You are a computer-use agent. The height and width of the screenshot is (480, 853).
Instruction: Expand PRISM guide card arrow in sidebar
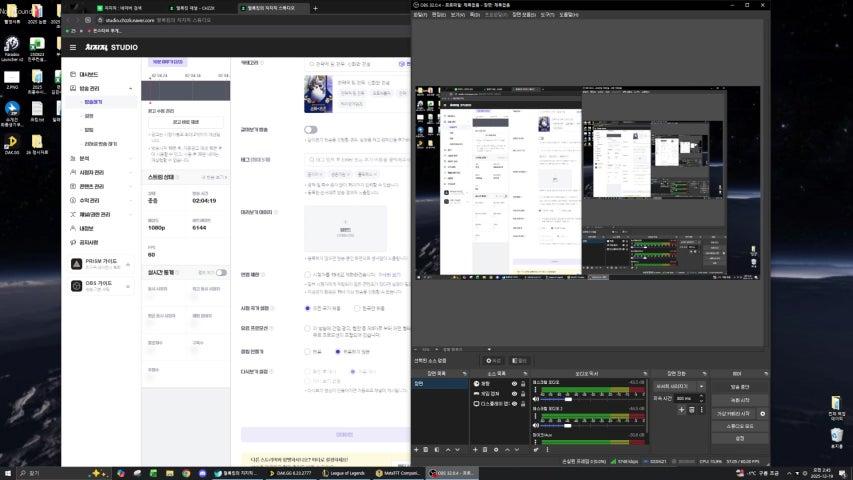[128, 264]
